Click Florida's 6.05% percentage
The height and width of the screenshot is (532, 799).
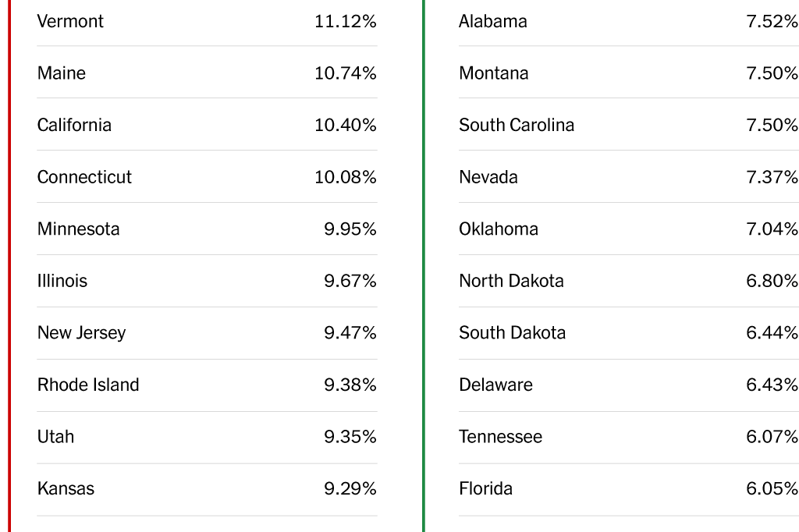(772, 489)
